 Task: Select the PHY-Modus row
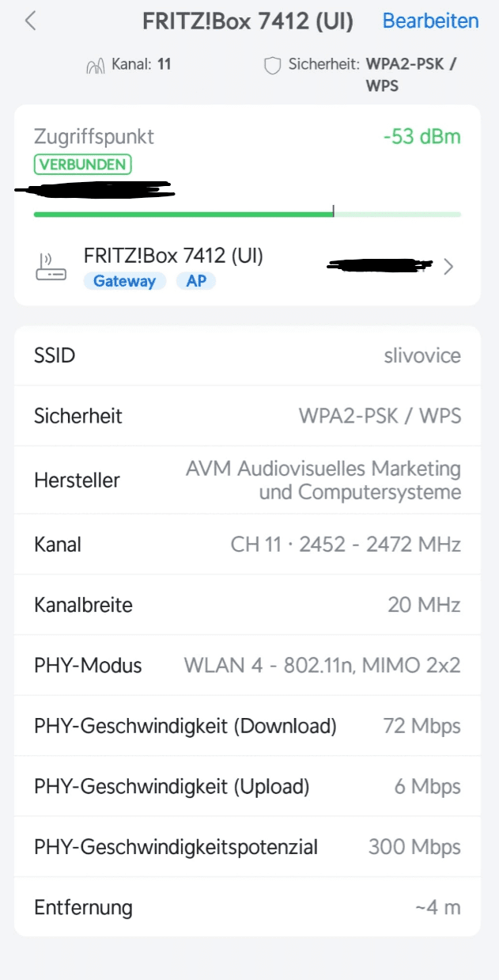pos(247,665)
